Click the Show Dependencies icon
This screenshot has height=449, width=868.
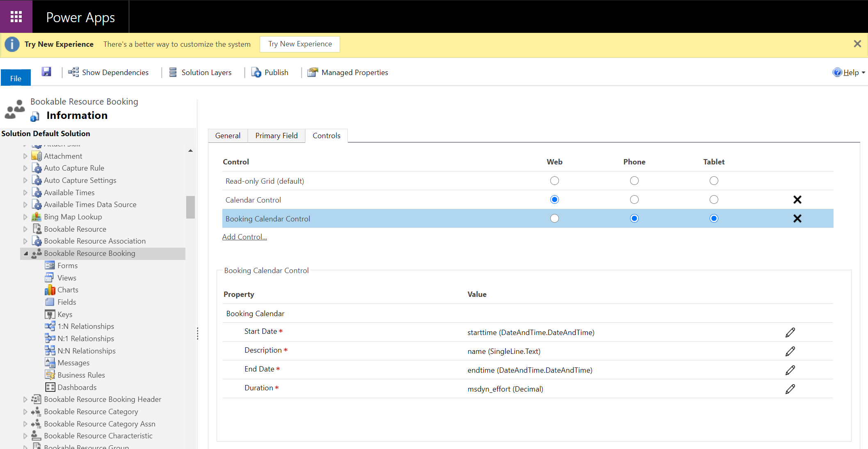coord(73,72)
